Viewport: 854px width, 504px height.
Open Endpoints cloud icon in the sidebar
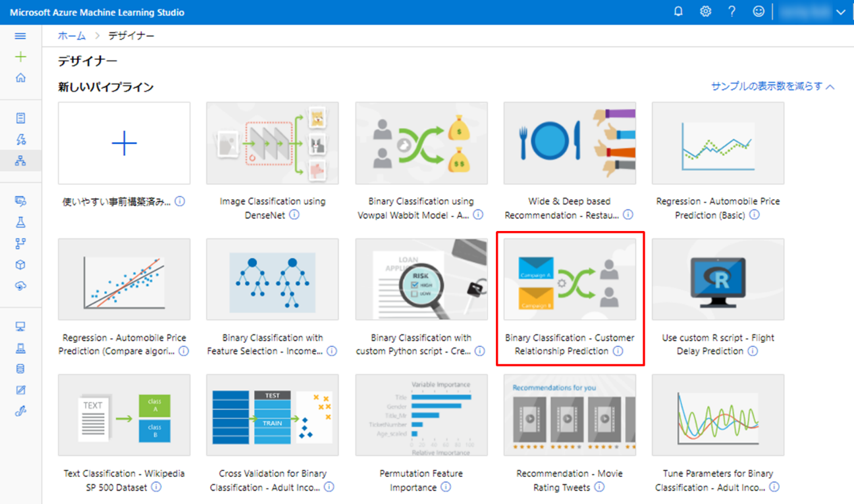coord(20,286)
